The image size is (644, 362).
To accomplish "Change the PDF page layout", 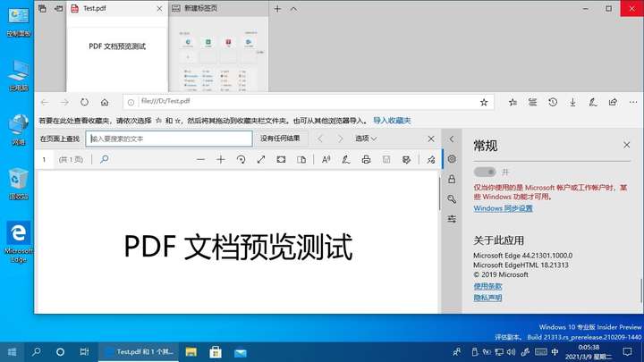I will pyautogui.click(x=301, y=159).
